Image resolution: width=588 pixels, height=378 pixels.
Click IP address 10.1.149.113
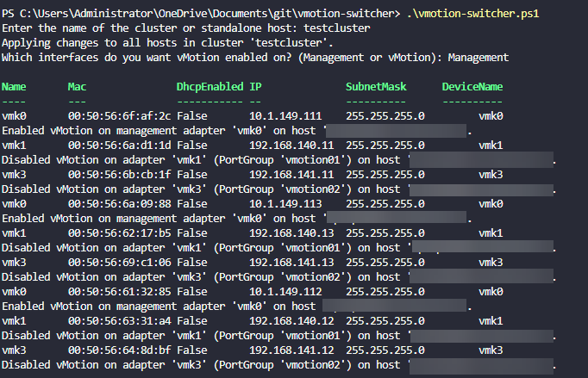pyautogui.click(x=285, y=204)
